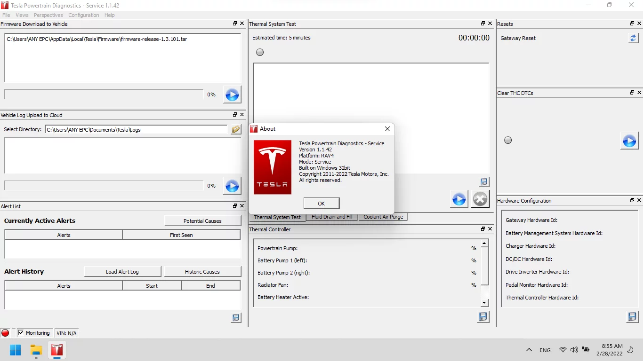Open Tesla Powertrain Diagnostics from the taskbar
This screenshot has width=644, height=362.
tap(56, 350)
